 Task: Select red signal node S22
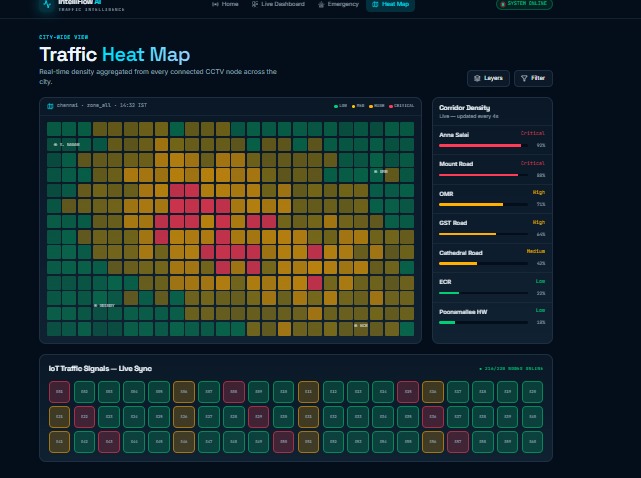84,417
